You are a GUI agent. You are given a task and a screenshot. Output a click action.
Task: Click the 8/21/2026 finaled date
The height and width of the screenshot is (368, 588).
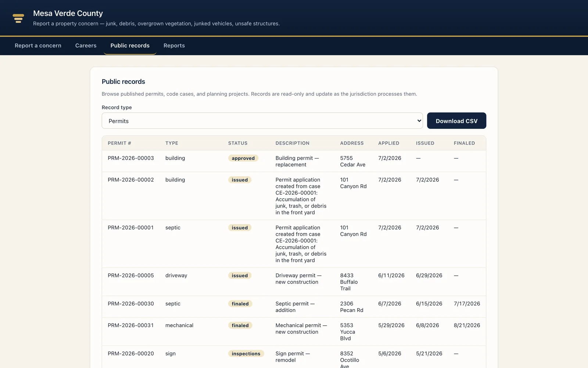pos(467,326)
